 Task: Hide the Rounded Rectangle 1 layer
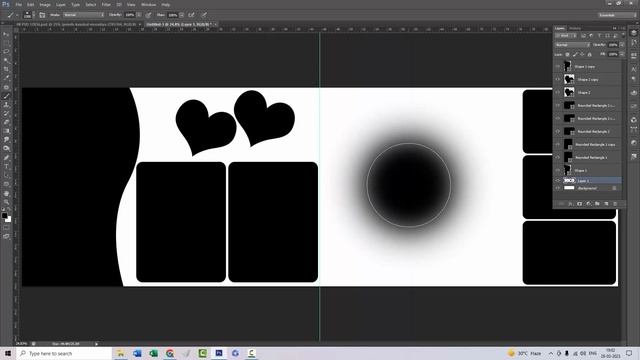(558, 157)
